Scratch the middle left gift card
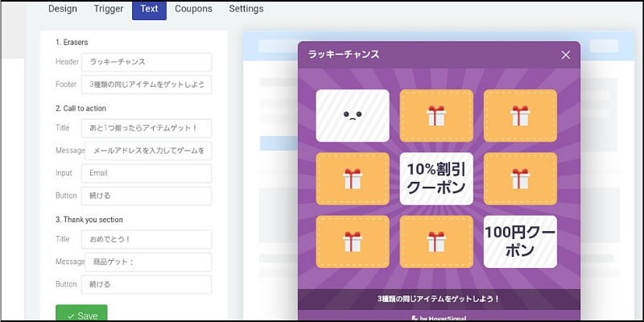Image resolution: width=644 pixels, height=322 pixels. tap(353, 179)
